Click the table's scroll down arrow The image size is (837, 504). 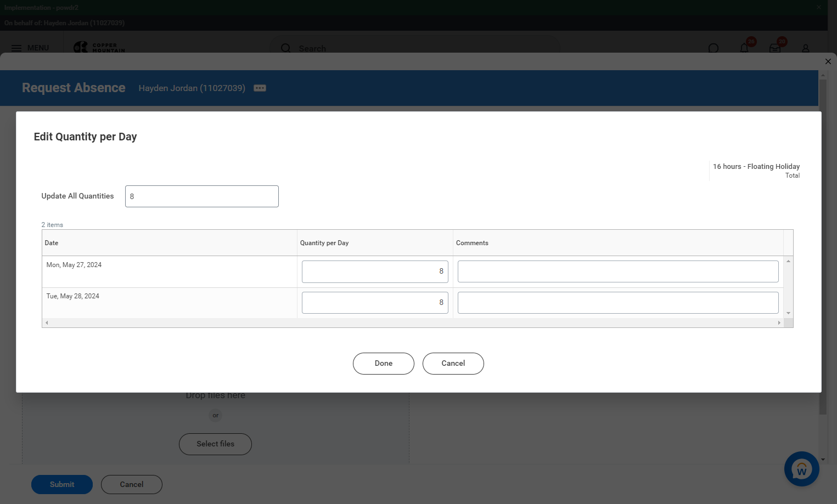pyautogui.click(x=788, y=313)
